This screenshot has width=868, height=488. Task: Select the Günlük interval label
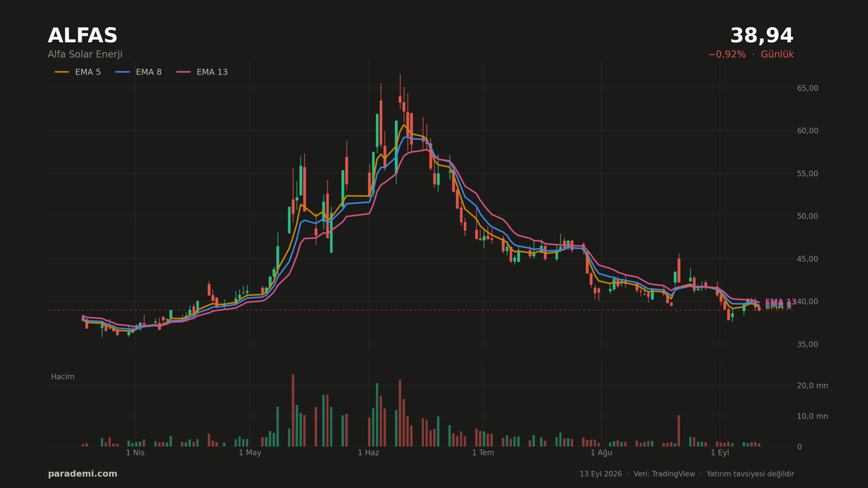click(777, 55)
